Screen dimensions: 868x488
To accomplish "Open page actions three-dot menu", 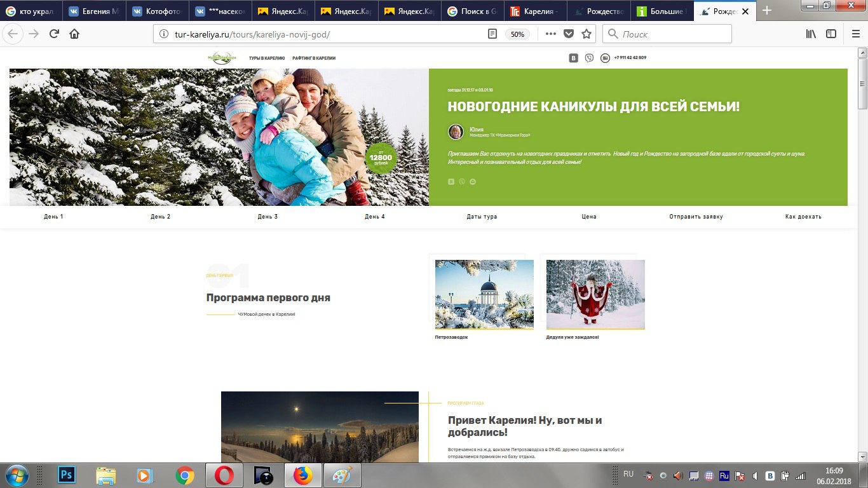I will coord(550,34).
